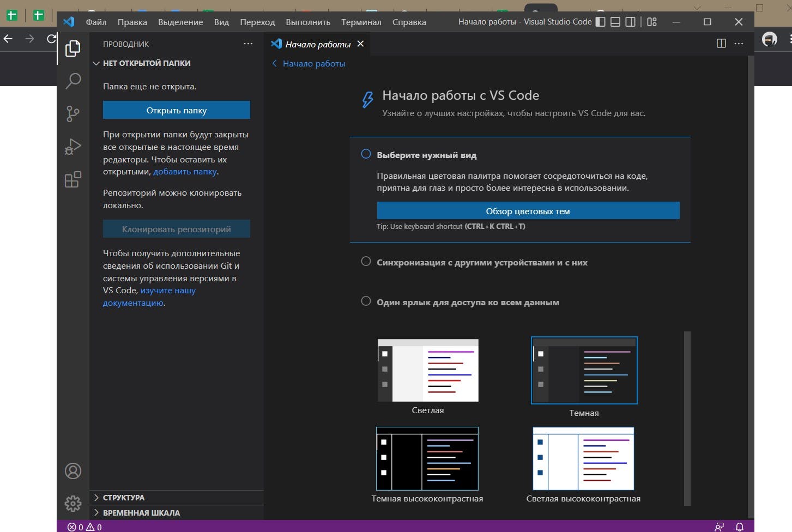Toggle bottom panel layout icon
Screen dimensions: 792x532
pyautogui.click(x=615, y=22)
